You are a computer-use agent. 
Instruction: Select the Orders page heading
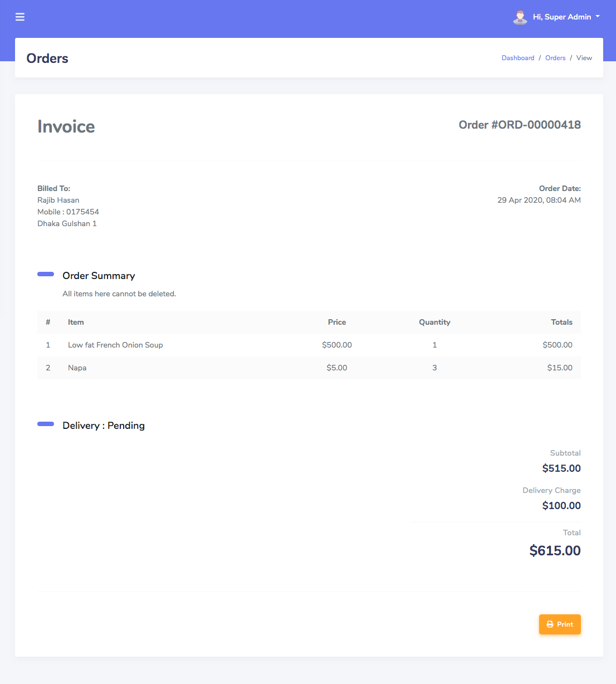pyautogui.click(x=47, y=58)
